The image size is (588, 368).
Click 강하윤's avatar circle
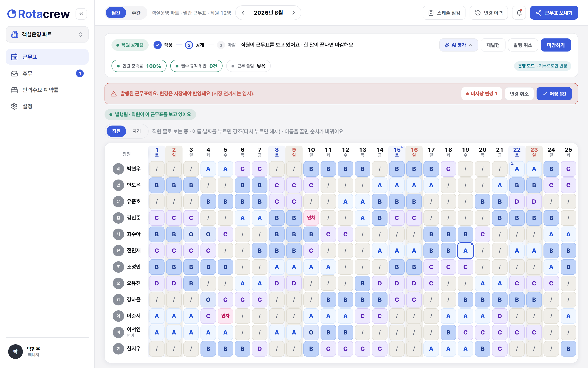pos(118,300)
